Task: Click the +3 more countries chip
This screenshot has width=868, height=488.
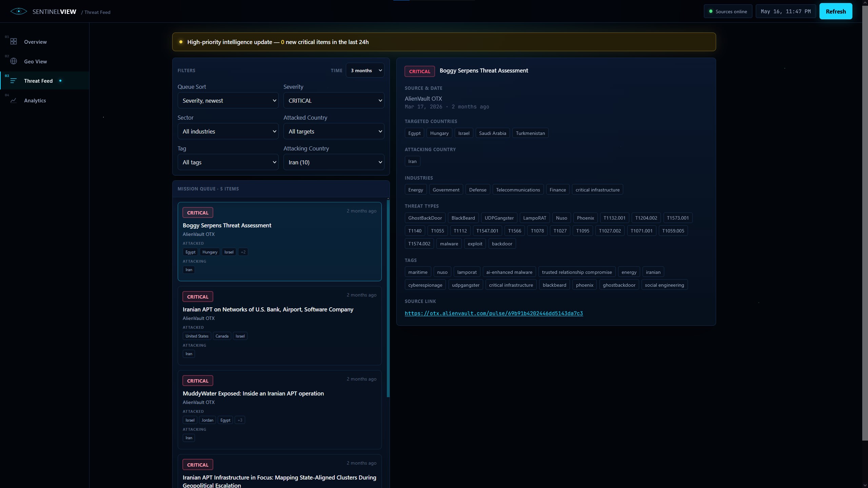Action: (x=240, y=420)
